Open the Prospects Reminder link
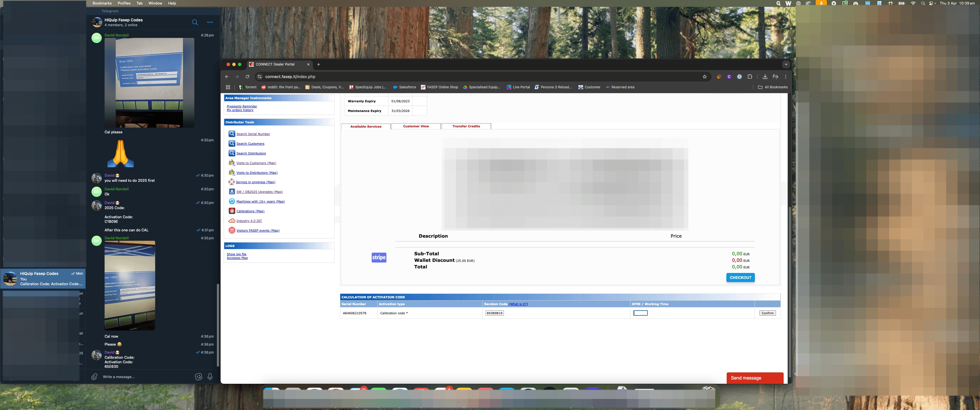Screen dimensions: 980x410 (242, 107)
